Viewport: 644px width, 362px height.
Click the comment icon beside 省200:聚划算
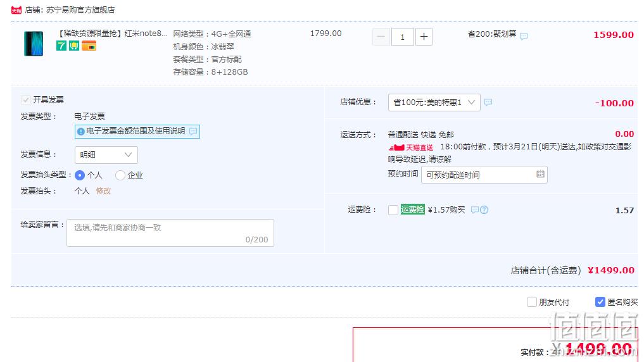[524, 36]
